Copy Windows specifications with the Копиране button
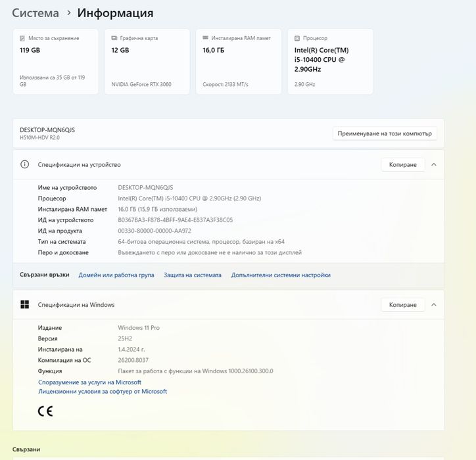The image size is (476, 460). click(x=403, y=305)
